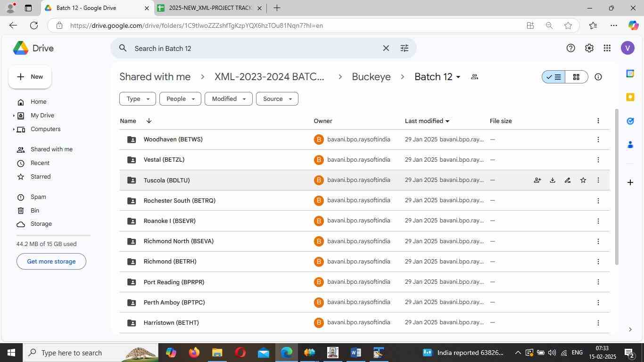Navigate to Shared with me breadcrumb
644x362 pixels.
(155, 77)
